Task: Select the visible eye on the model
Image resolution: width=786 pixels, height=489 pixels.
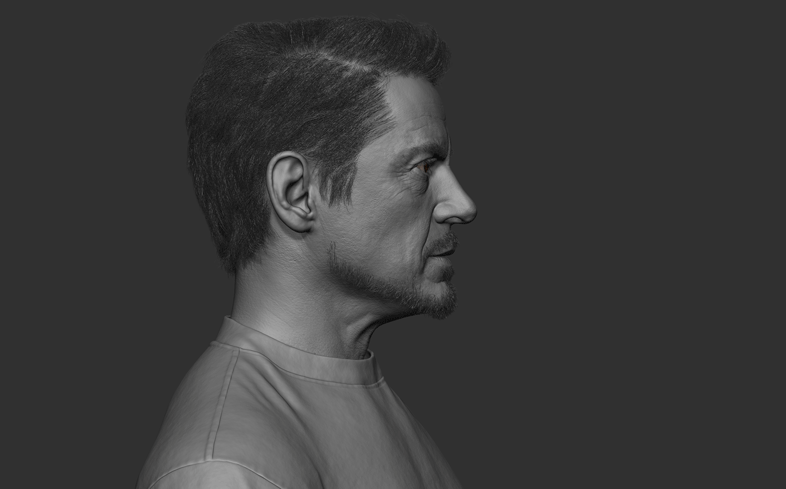Action: 425,167
